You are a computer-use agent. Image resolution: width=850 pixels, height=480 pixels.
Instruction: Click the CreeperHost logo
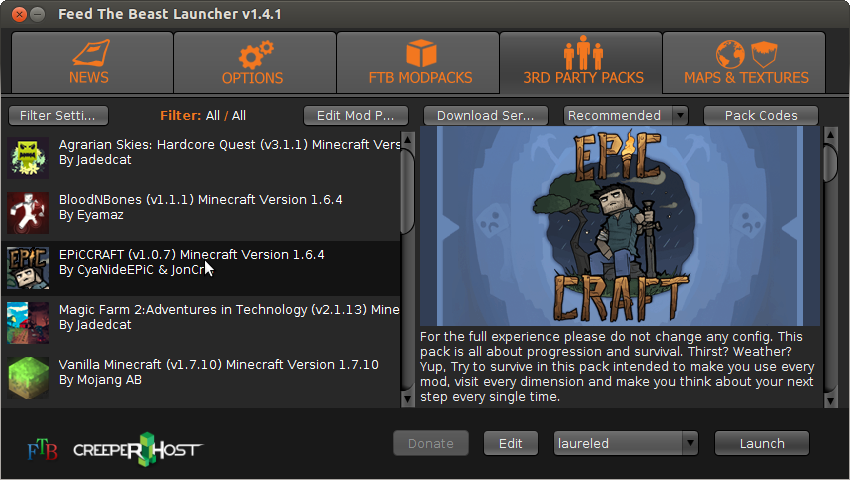tap(138, 450)
